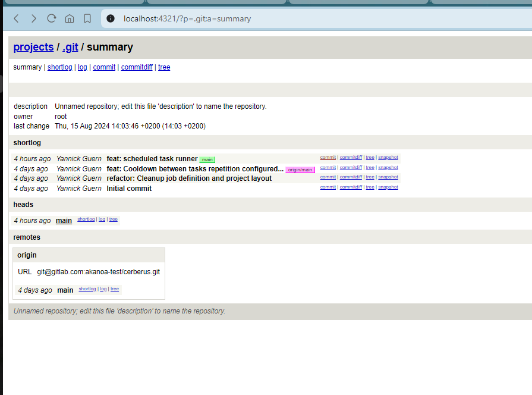The image size is (532, 395).
Task: Click log link under origin remote
Action: (x=103, y=289)
